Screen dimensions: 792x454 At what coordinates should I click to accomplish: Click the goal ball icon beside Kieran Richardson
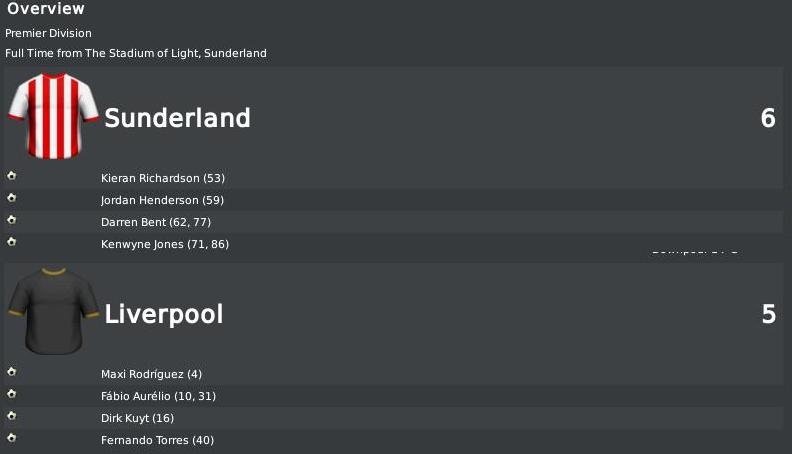tap(12, 176)
